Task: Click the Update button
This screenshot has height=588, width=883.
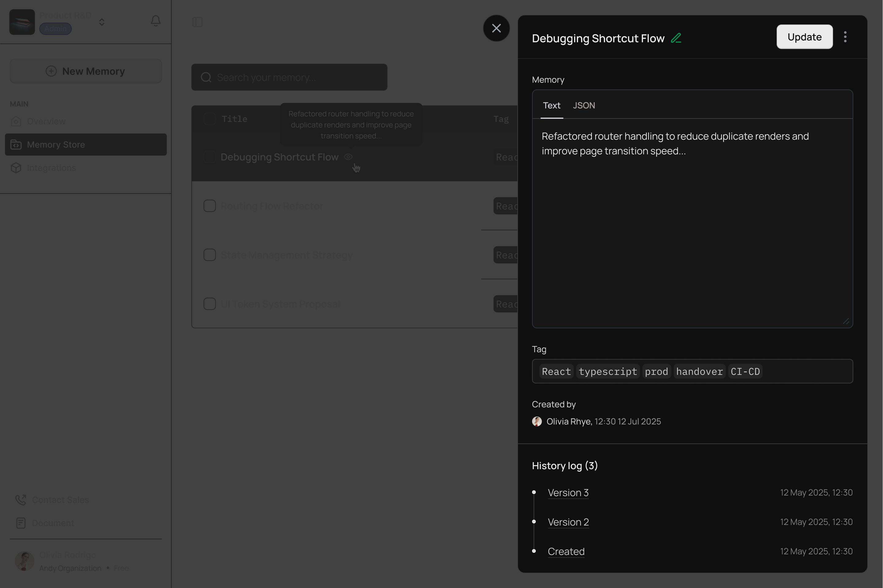Action: (x=804, y=37)
